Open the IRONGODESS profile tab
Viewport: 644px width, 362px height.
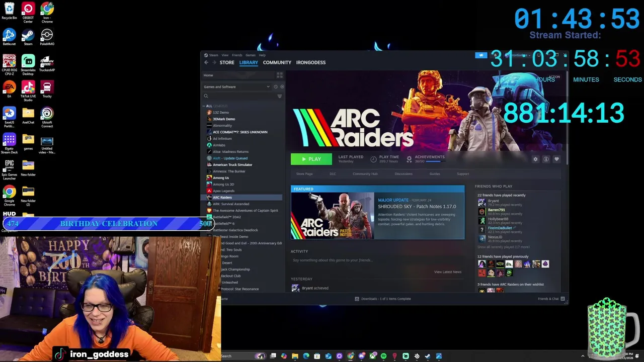coord(311,62)
